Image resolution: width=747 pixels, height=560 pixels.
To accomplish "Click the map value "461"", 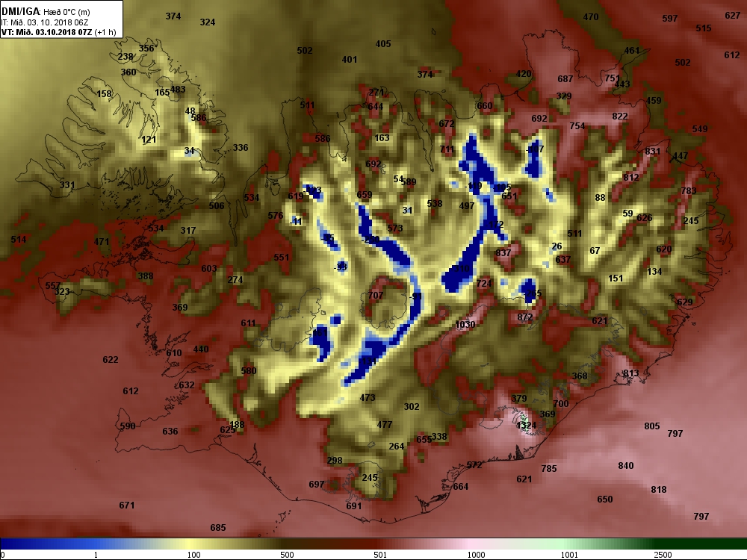I will point(632,51).
